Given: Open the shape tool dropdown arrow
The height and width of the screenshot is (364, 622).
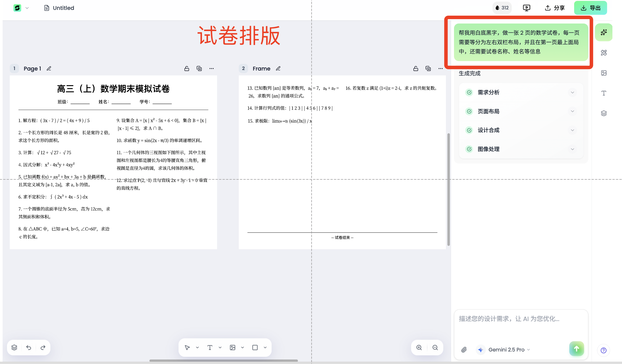Looking at the screenshot, I should click(x=265, y=347).
